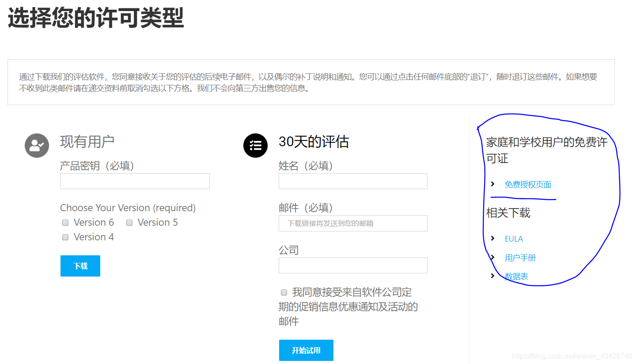
Task: Click the arrow beside EULA
Action: click(x=493, y=239)
